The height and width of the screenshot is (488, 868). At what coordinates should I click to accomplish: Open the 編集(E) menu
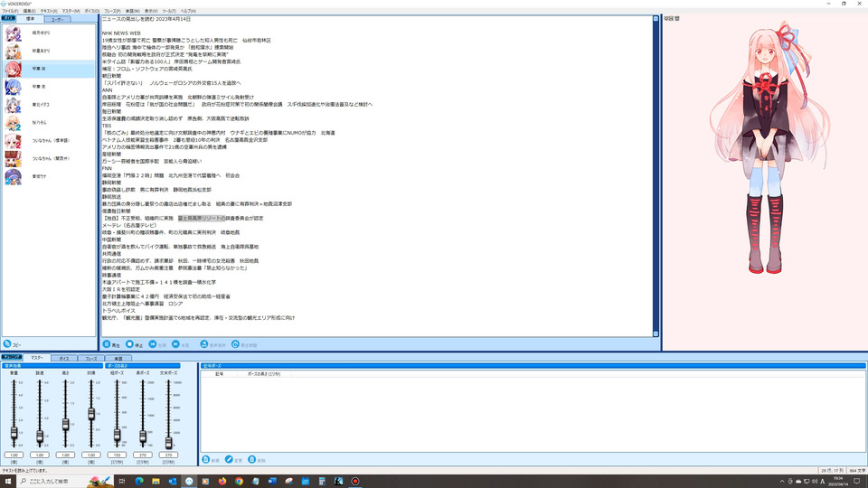coord(29,11)
